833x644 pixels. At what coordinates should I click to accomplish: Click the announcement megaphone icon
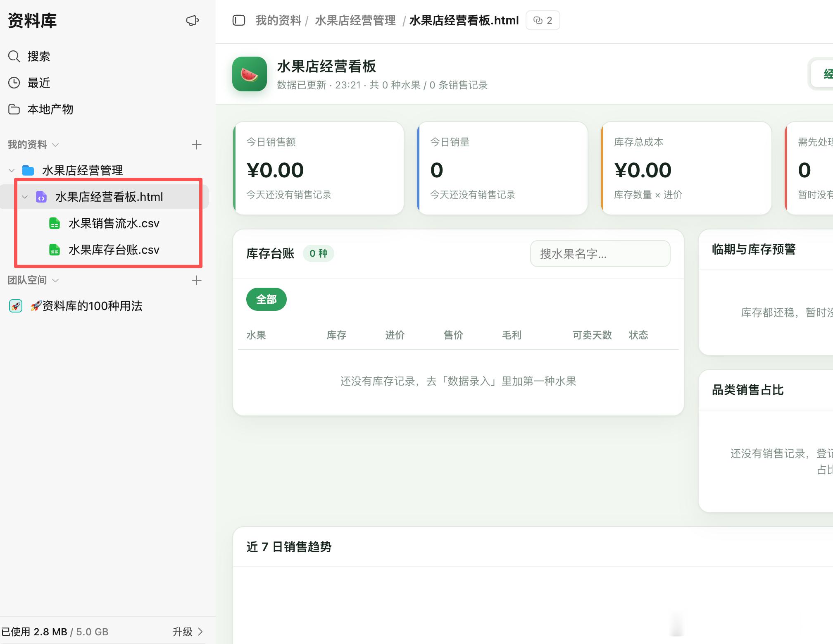click(192, 21)
